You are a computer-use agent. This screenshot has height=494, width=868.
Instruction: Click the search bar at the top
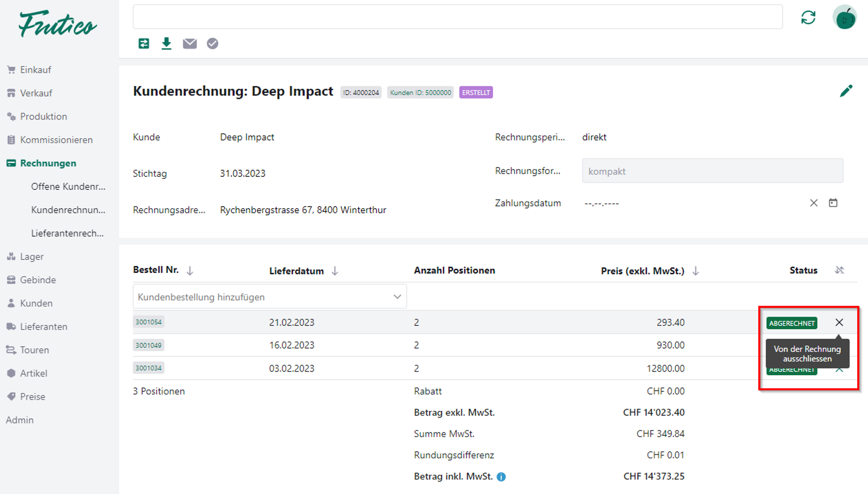[x=457, y=17]
